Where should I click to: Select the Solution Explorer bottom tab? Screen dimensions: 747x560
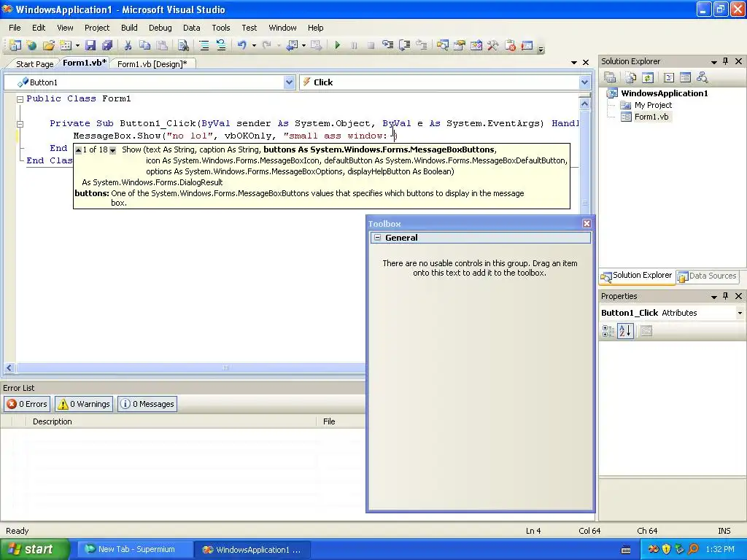click(636, 275)
